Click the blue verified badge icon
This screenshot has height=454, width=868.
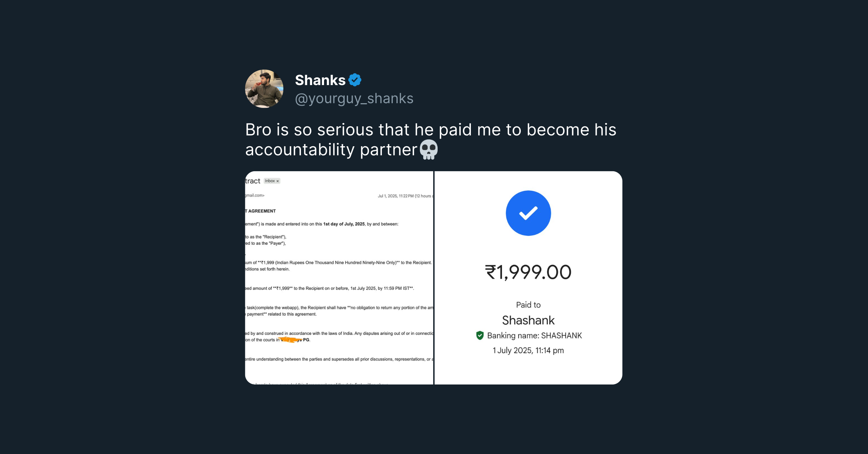(355, 80)
